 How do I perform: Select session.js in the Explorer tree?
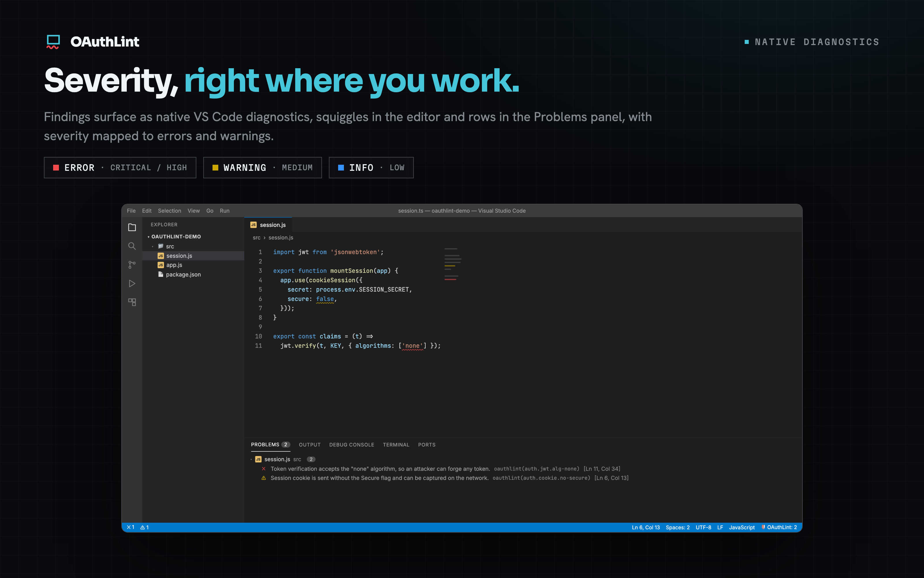pos(193,256)
